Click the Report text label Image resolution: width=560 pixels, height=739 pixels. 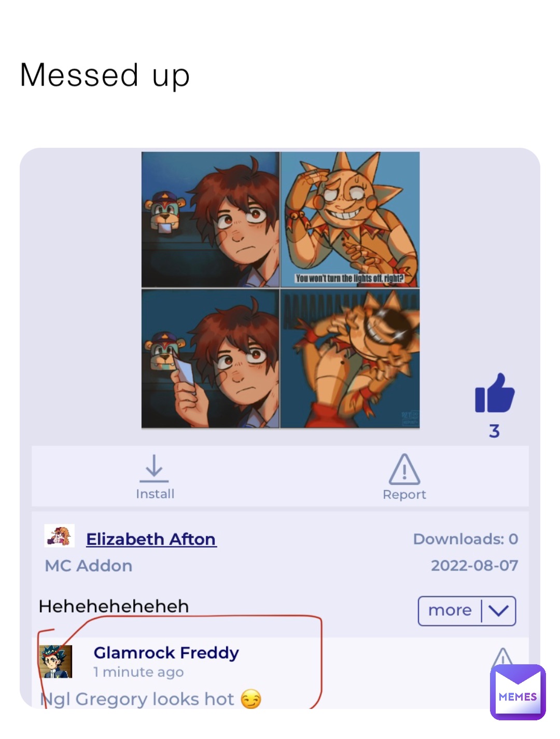click(404, 494)
